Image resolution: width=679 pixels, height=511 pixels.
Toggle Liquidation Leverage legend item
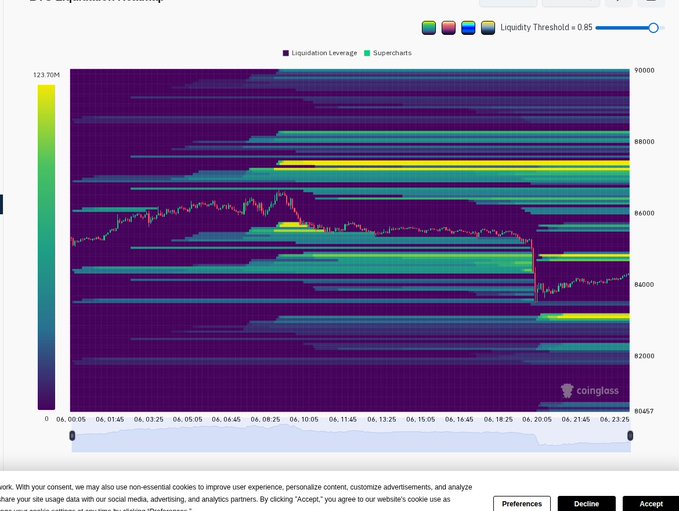pos(320,53)
